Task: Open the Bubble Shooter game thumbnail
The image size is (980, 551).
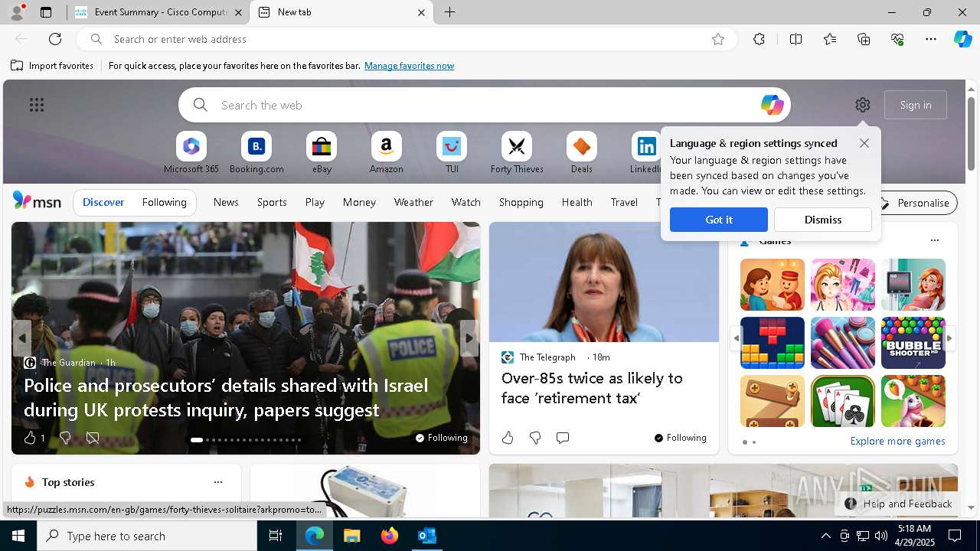Action: tap(913, 343)
